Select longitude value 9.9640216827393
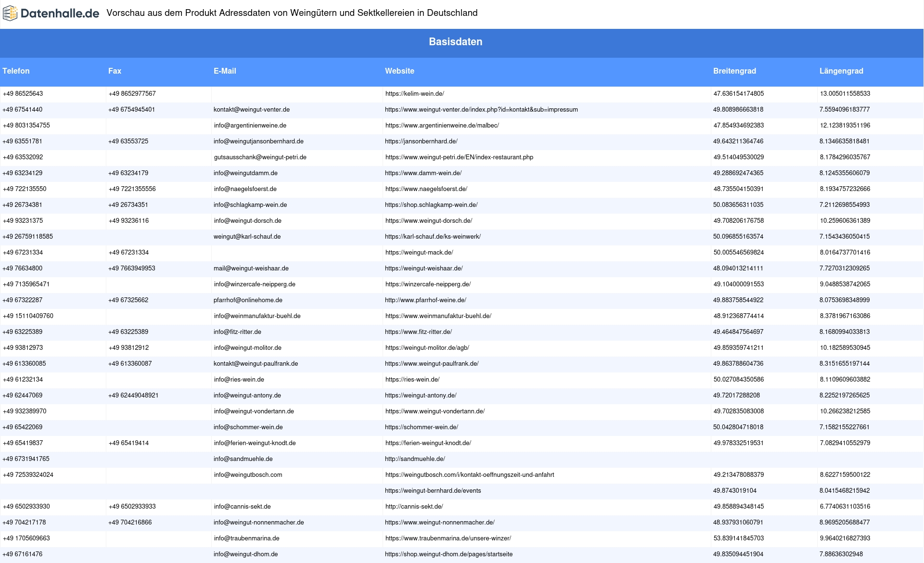924x563 pixels. click(845, 538)
